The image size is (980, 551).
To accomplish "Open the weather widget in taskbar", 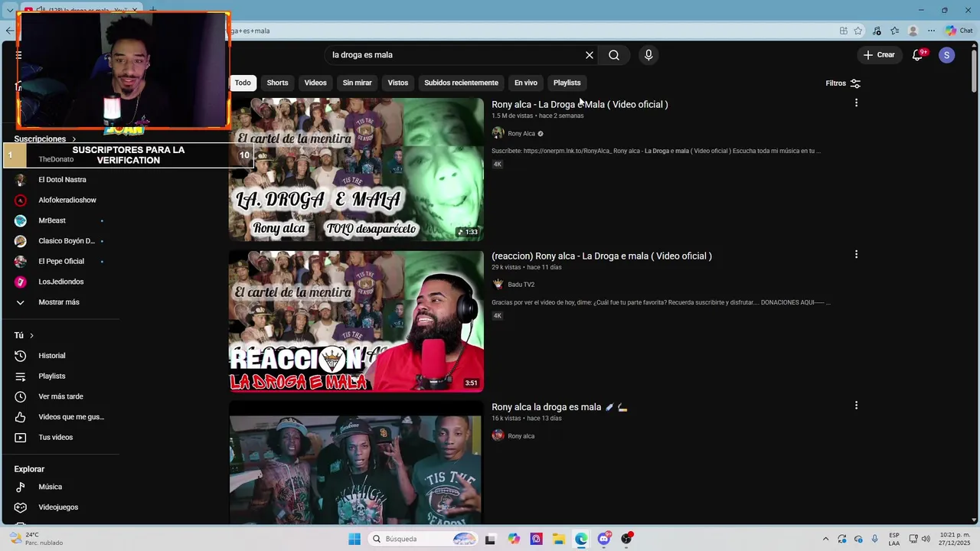I will pos(36,539).
